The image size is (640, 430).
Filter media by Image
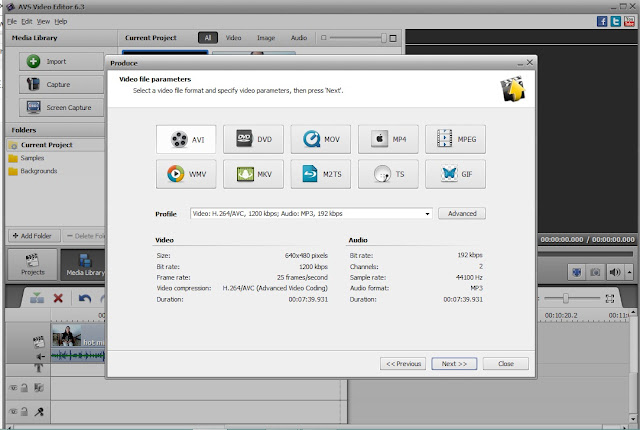coord(266,38)
